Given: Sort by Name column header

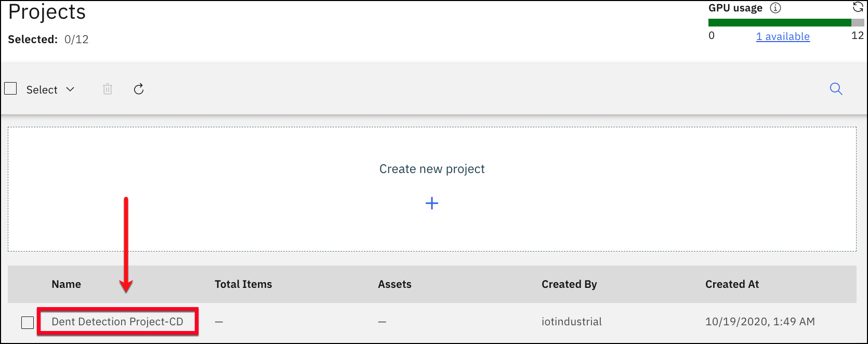Looking at the screenshot, I should tap(67, 284).
